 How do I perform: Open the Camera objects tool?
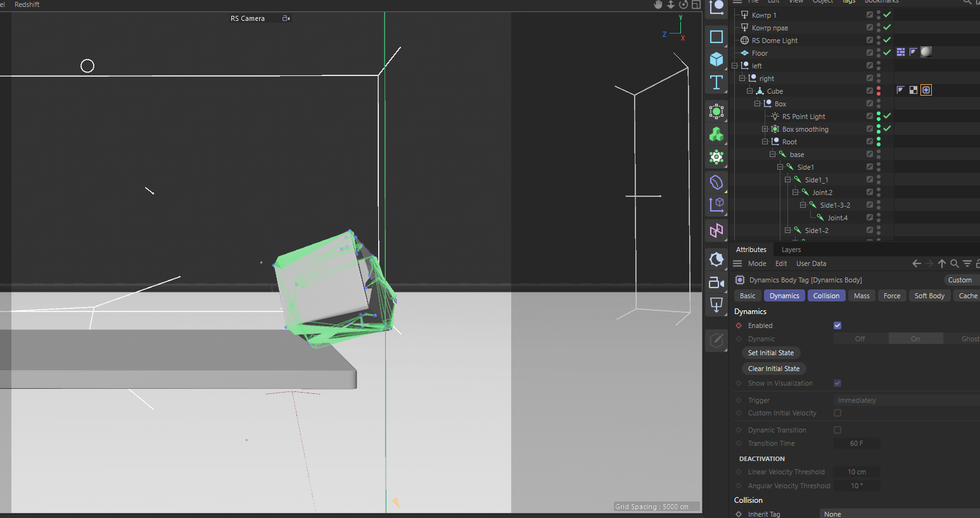[716, 283]
